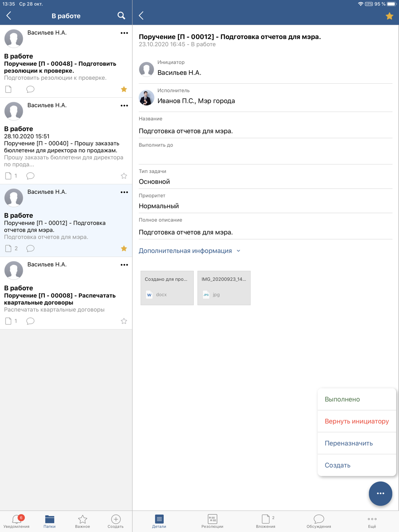Open comments icon of task П-00048
This screenshot has height=532, width=399.
pyautogui.click(x=30, y=89)
